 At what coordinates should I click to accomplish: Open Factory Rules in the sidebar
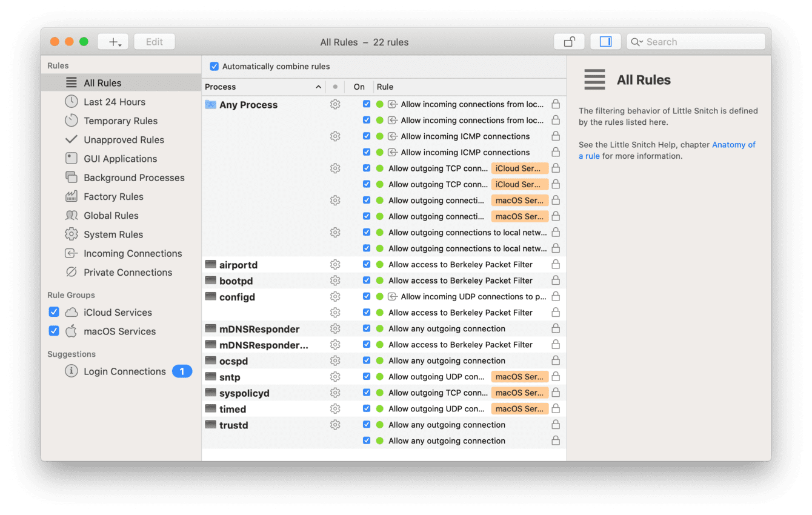tap(113, 197)
